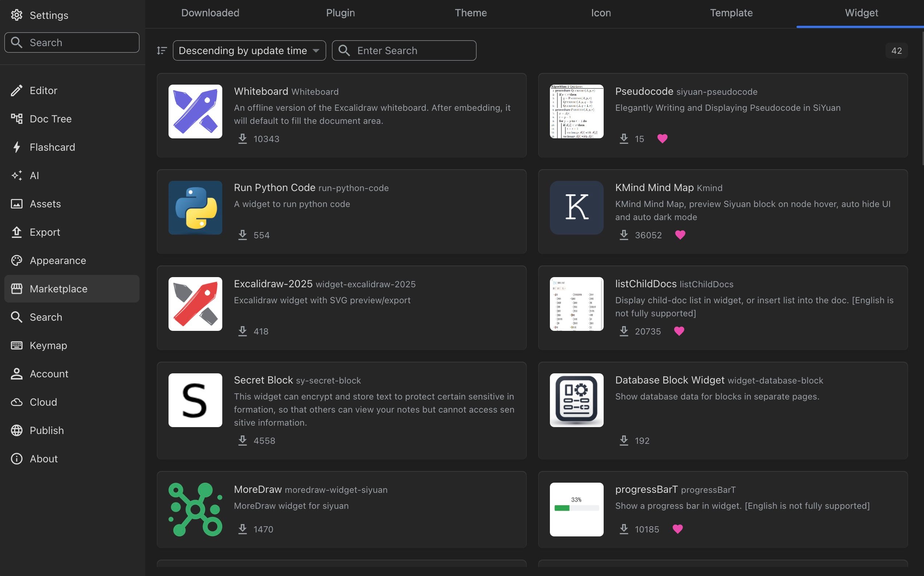Switch to the Plugin tab

click(x=340, y=13)
